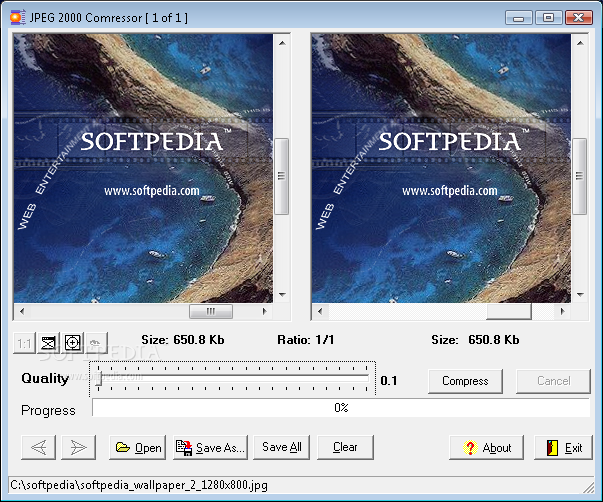Click the original image preview on the left

coord(143,168)
